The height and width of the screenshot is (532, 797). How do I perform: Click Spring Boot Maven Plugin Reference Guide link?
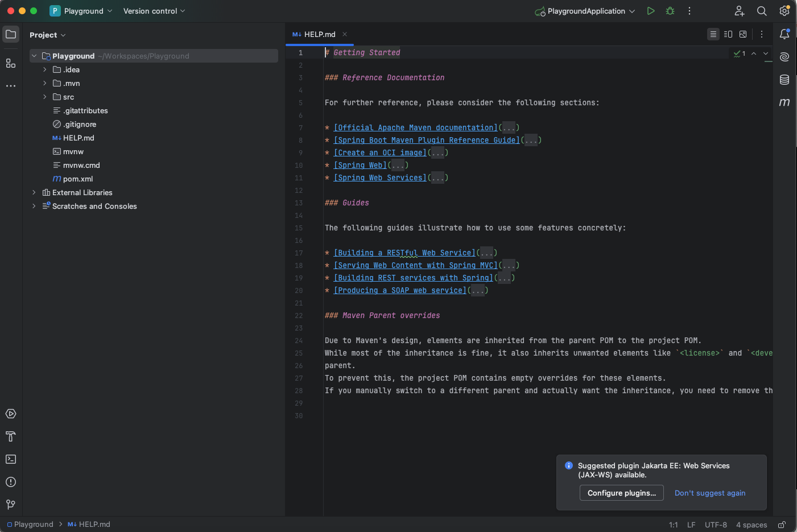[427, 140]
